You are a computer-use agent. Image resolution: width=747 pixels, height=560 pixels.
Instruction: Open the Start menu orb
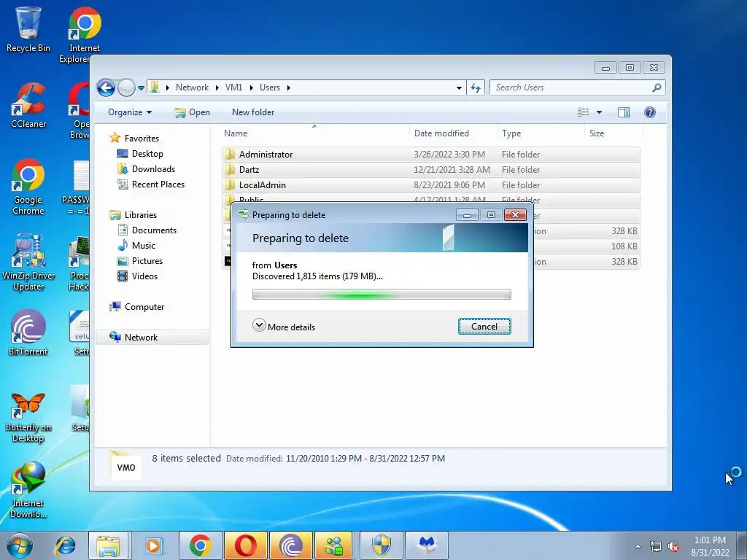pyautogui.click(x=19, y=545)
